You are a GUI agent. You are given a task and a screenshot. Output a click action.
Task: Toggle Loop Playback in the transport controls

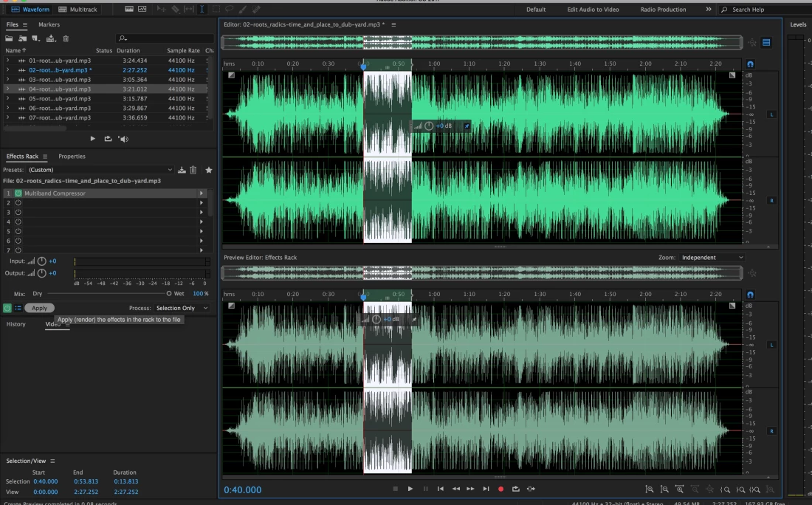pos(515,489)
